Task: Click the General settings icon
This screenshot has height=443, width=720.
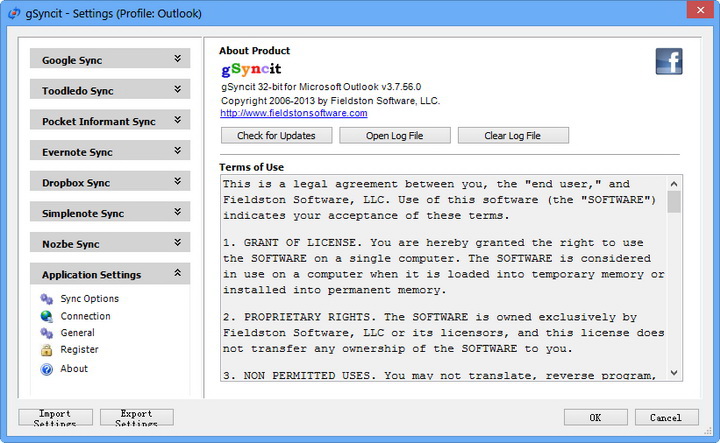Action: (47, 333)
